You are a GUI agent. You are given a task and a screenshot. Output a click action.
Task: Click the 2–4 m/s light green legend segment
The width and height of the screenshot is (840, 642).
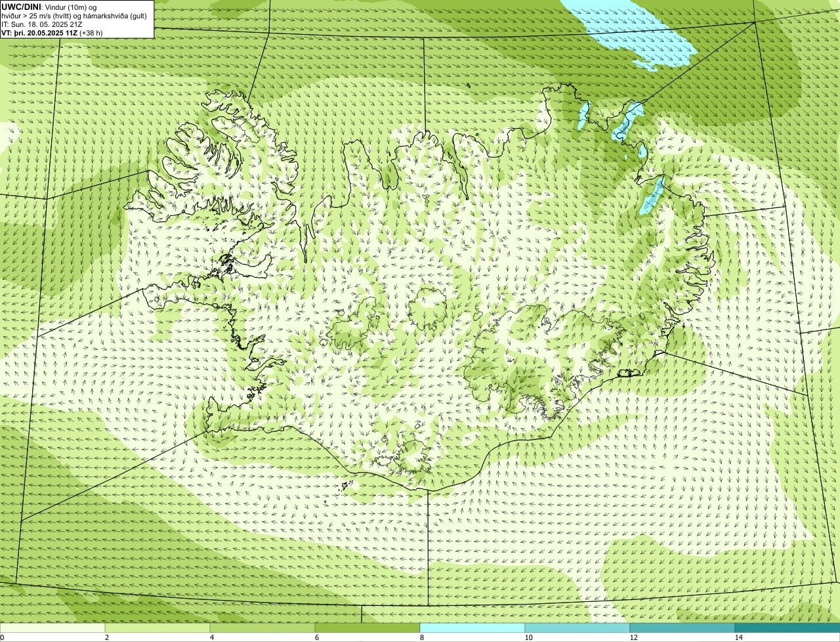pos(157,628)
